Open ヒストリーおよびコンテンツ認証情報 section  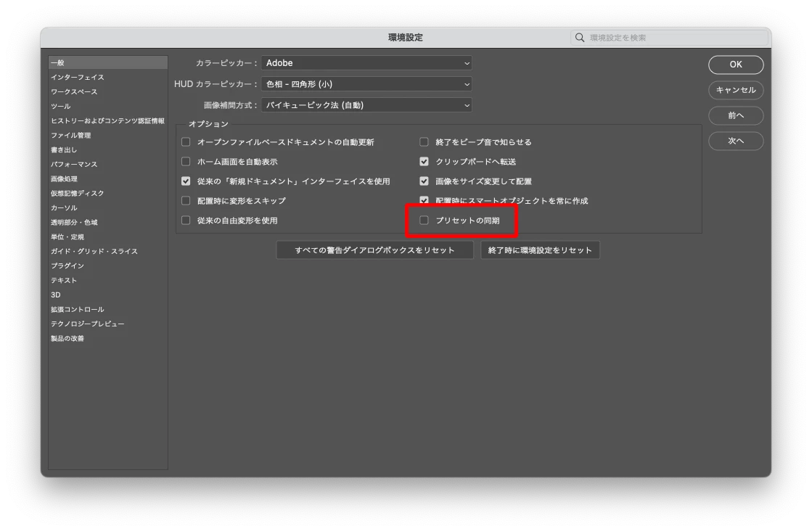(x=107, y=120)
